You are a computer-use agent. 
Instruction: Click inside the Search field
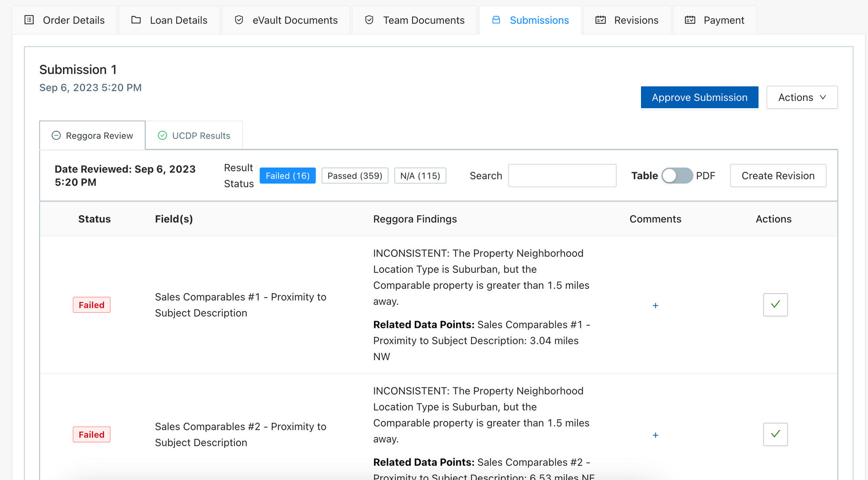[562, 175]
